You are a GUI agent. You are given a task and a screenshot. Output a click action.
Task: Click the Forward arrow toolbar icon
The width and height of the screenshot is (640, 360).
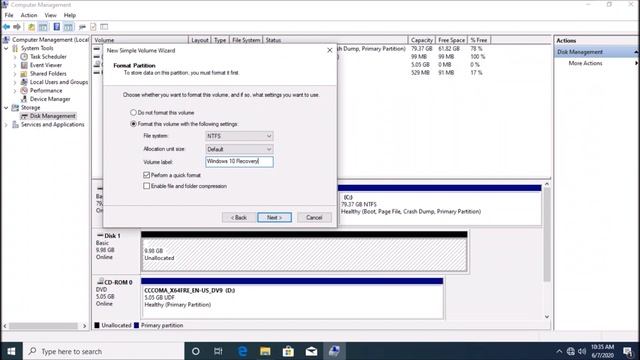(17, 27)
